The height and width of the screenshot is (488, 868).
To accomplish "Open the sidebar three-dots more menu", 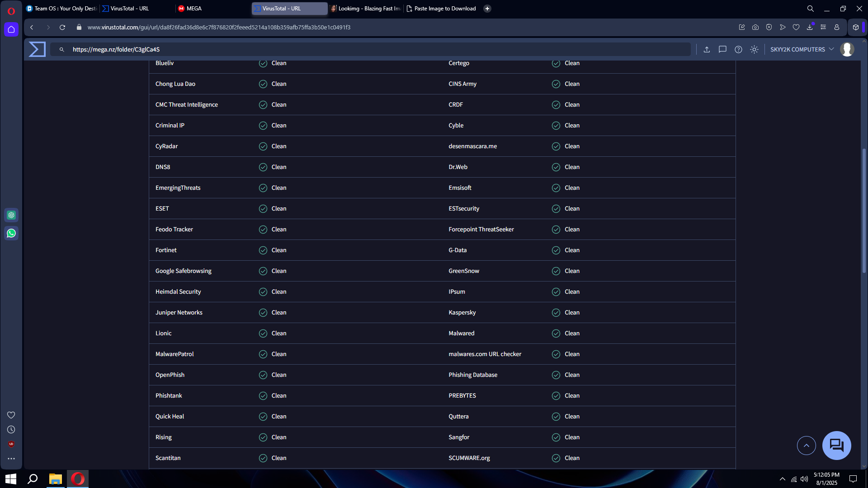I will (11, 459).
